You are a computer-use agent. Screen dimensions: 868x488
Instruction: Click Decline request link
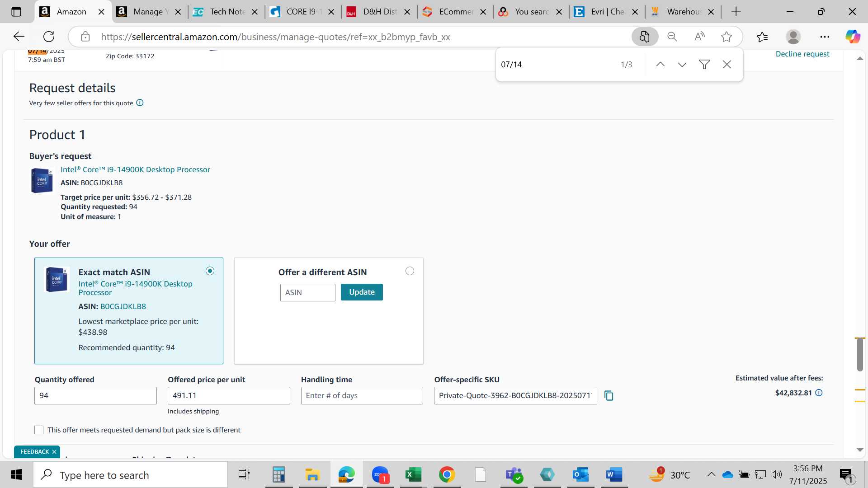(802, 54)
